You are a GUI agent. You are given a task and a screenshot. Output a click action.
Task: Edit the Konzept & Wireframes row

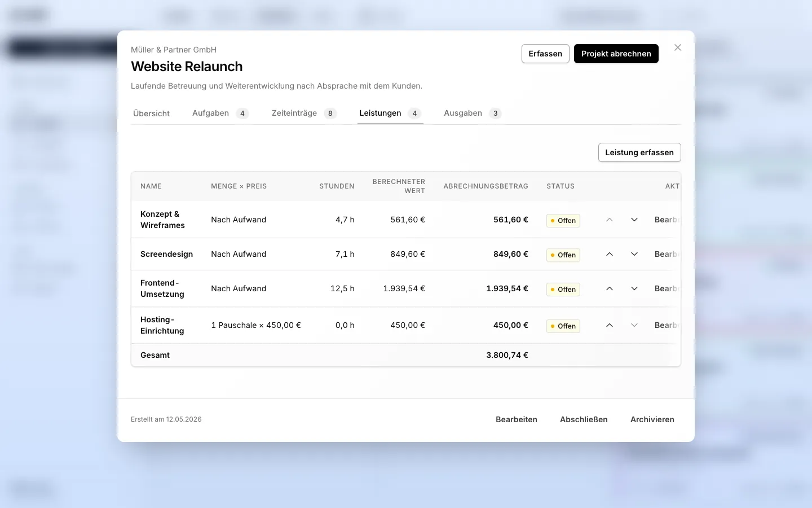[667, 220]
